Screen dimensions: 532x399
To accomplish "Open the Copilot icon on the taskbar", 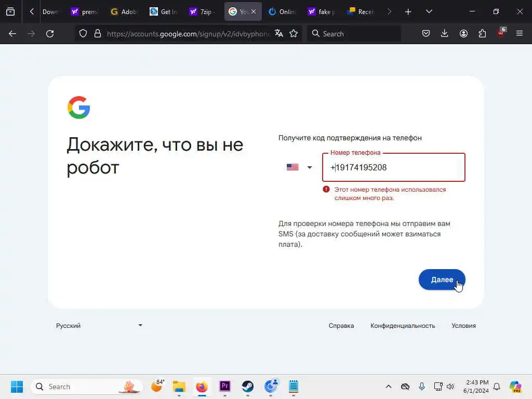I will [516, 387].
